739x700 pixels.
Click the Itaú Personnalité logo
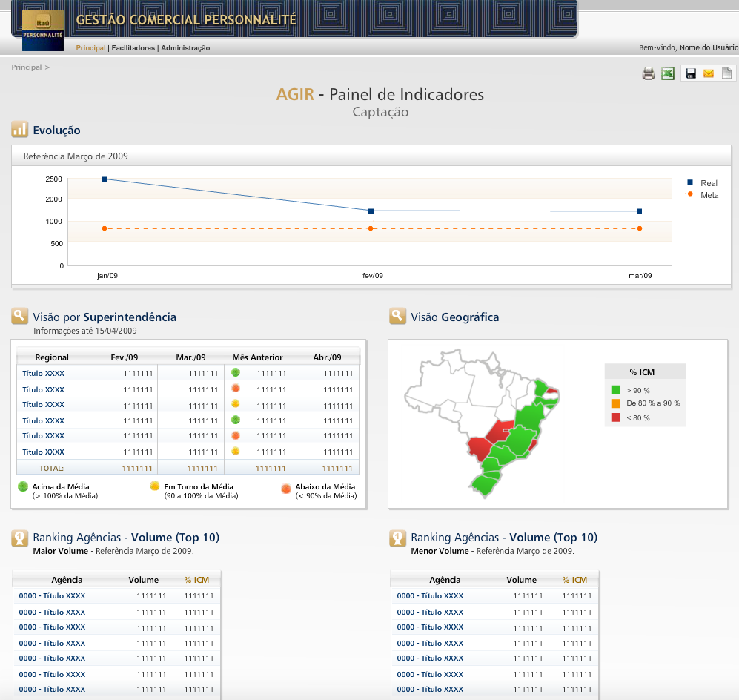click(x=43, y=30)
